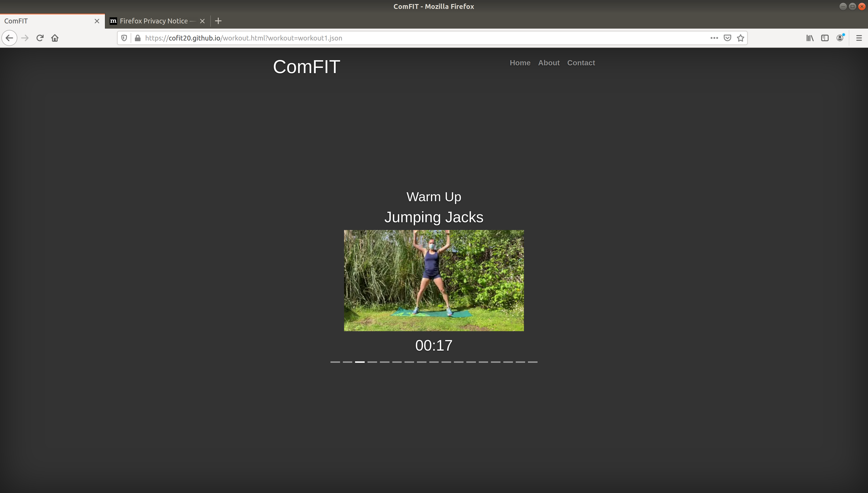Open the Contact link

581,63
